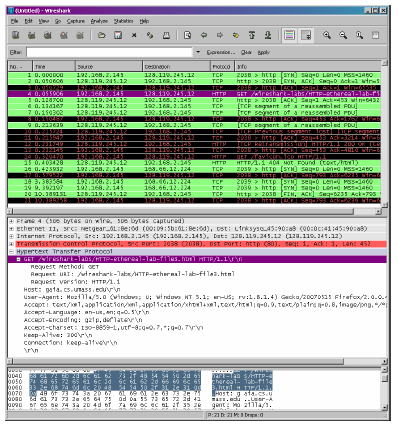Screen dimensions: 398x441
Task: Apply the display filter
Action: [x=263, y=52]
